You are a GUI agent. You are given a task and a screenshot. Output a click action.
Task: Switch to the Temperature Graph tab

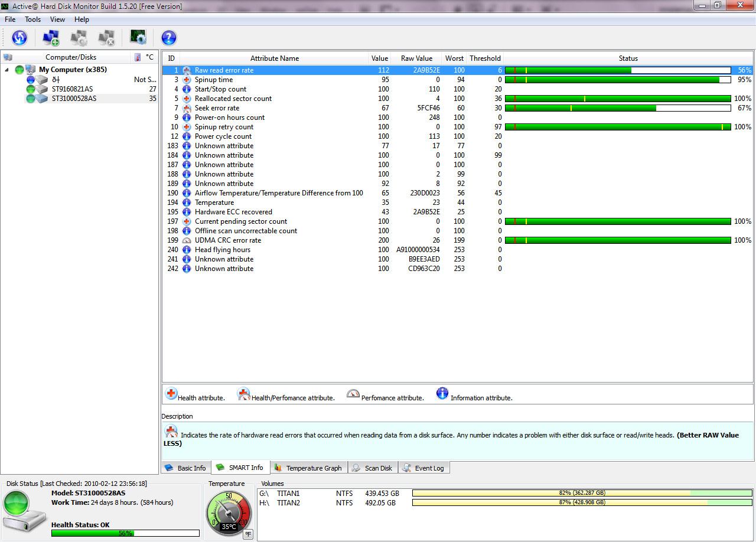click(308, 468)
